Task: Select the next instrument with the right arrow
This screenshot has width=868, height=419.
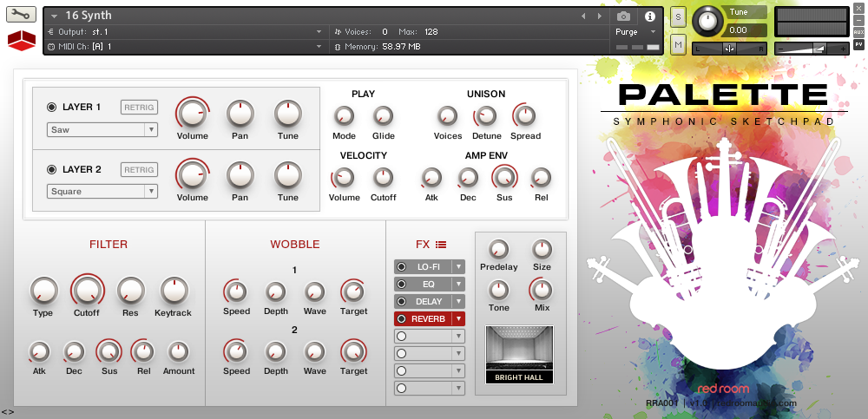Action: click(600, 16)
